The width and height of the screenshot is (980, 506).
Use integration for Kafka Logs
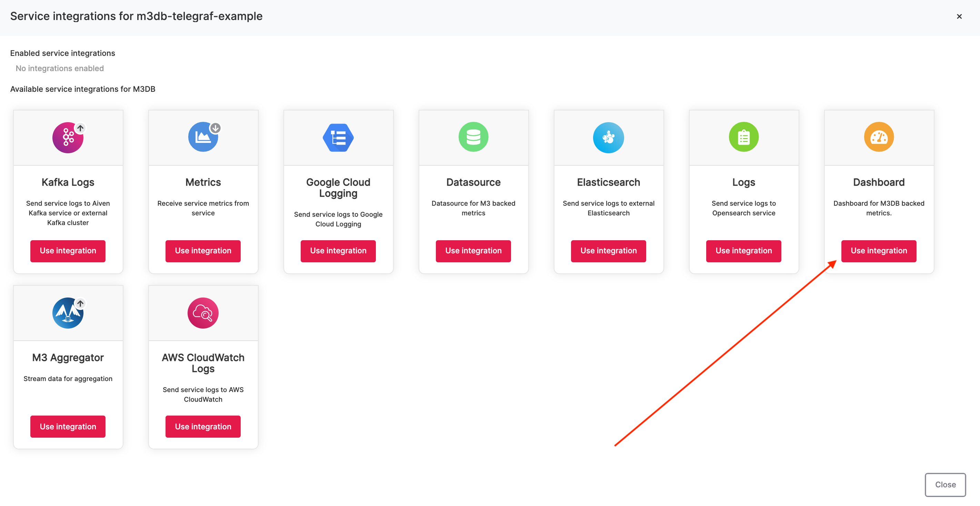click(68, 251)
